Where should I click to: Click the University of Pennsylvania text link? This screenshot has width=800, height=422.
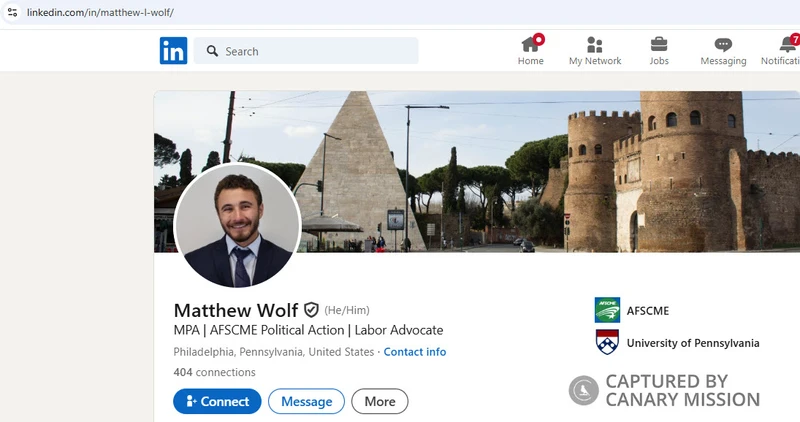(692, 343)
